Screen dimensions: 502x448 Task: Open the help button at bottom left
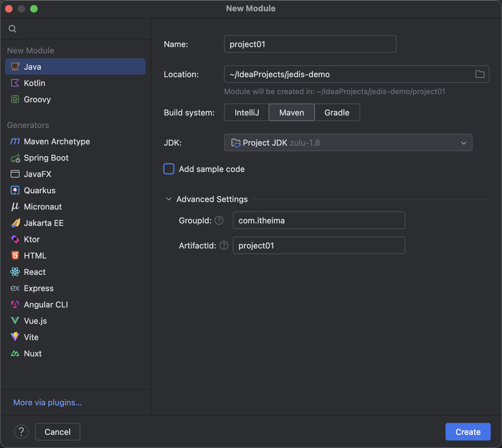point(21,432)
